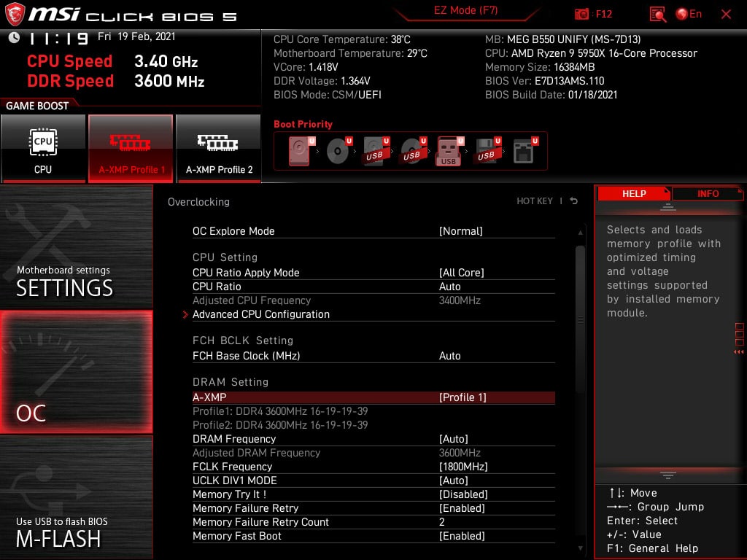Image resolution: width=747 pixels, height=560 pixels.
Task: Toggle A-XMP Profile 2 button
Action: [x=219, y=149]
